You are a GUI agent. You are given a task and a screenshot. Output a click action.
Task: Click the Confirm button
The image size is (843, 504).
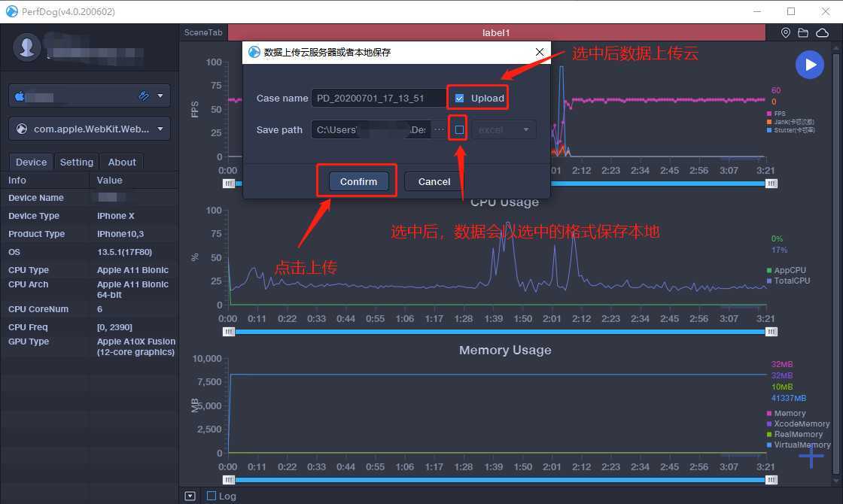pyautogui.click(x=358, y=181)
